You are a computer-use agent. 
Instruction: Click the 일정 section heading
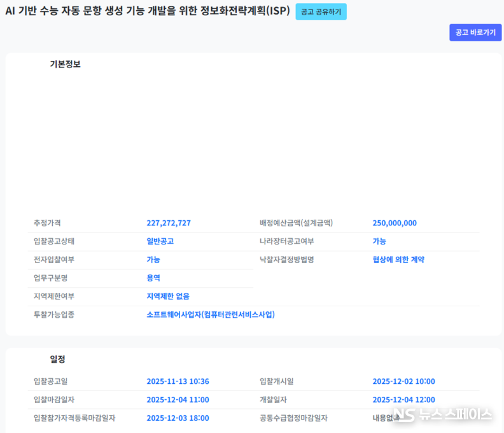pyautogui.click(x=57, y=359)
